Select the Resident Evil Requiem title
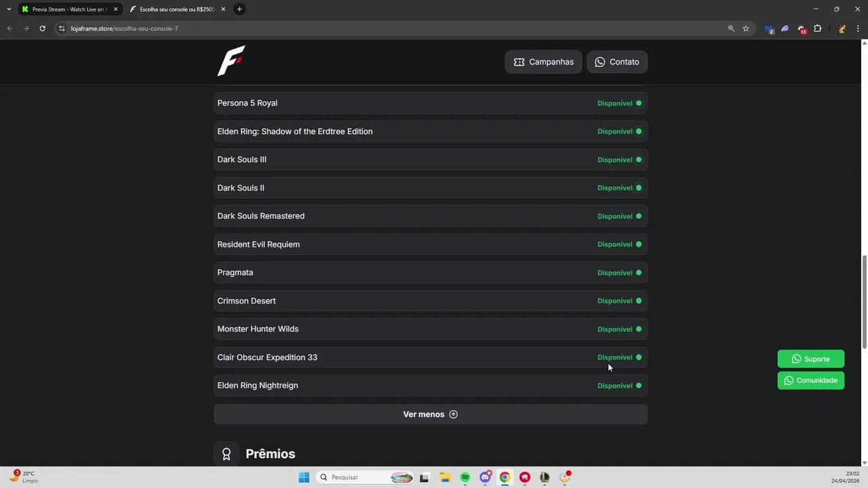The width and height of the screenshot is (868, 488). 258,245
